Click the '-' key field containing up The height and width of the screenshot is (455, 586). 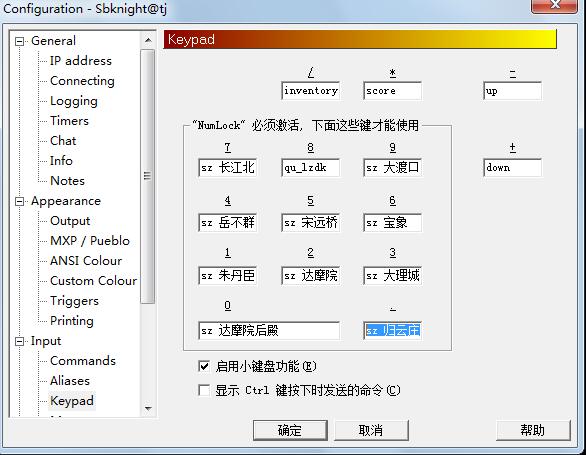tap(512, 91)
